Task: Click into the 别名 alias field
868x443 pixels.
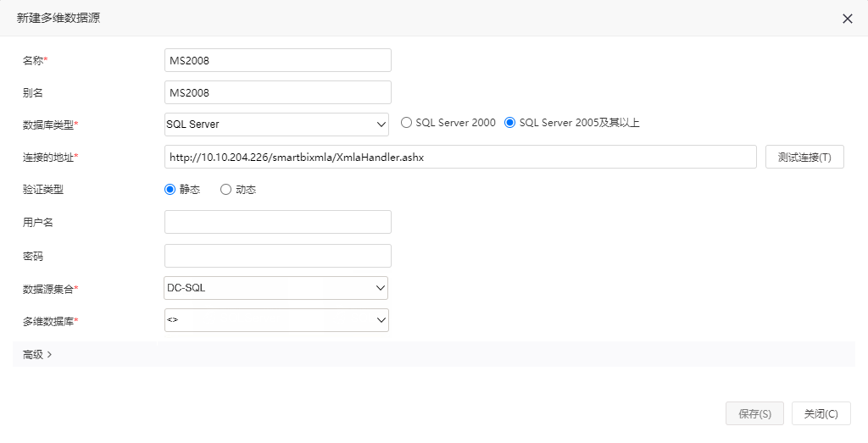Action: [278, 92]
